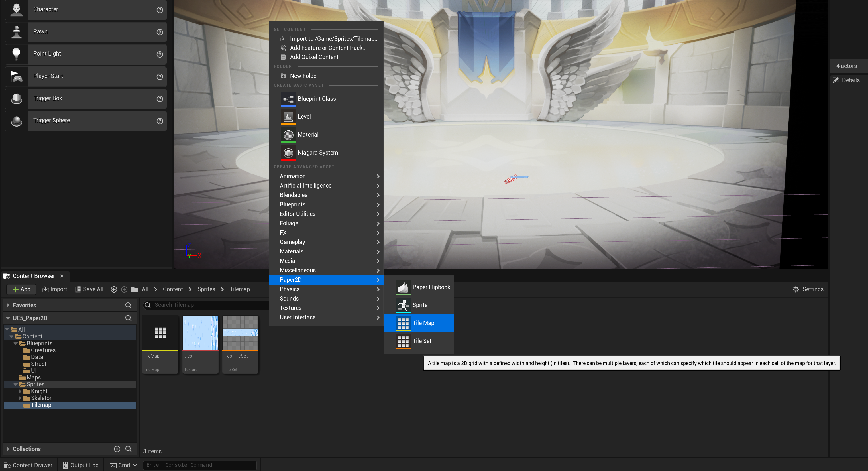Open the Content Drawer
The image size is (868, 471).
tap(28, 465)
